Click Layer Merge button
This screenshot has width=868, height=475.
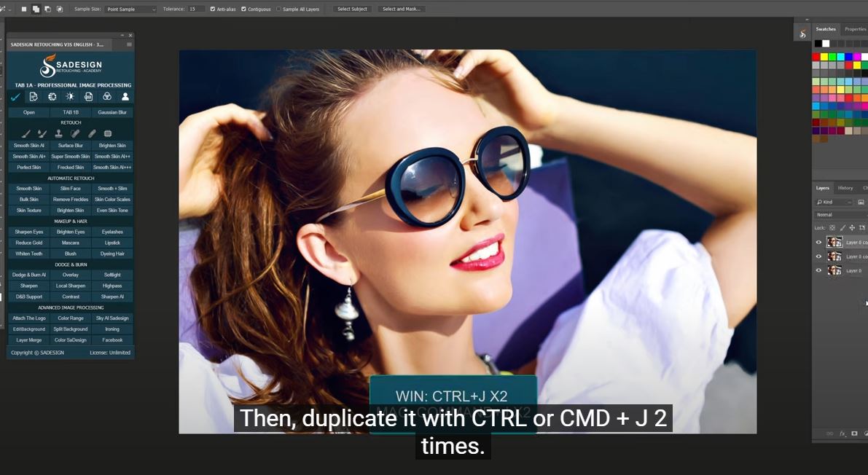pos(28,340)
